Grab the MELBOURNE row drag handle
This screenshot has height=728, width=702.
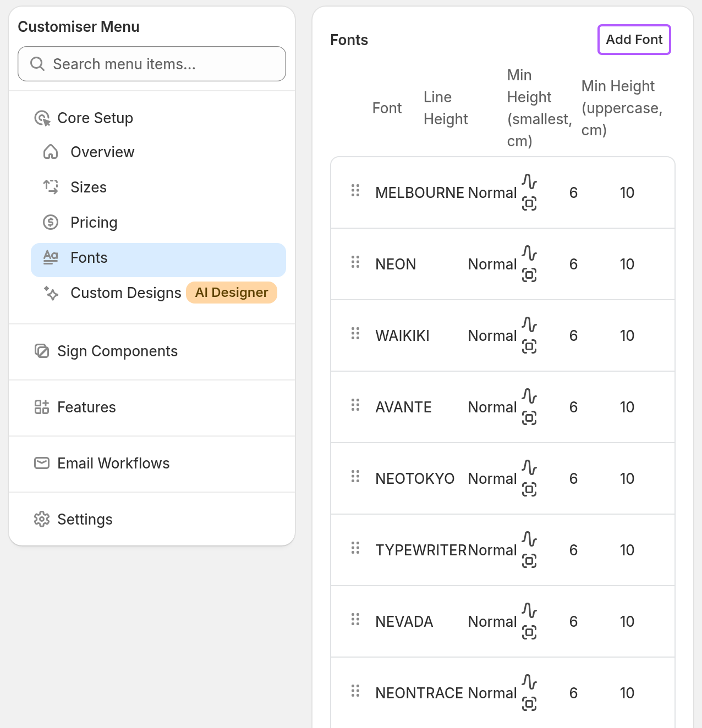tap(355, 190)
